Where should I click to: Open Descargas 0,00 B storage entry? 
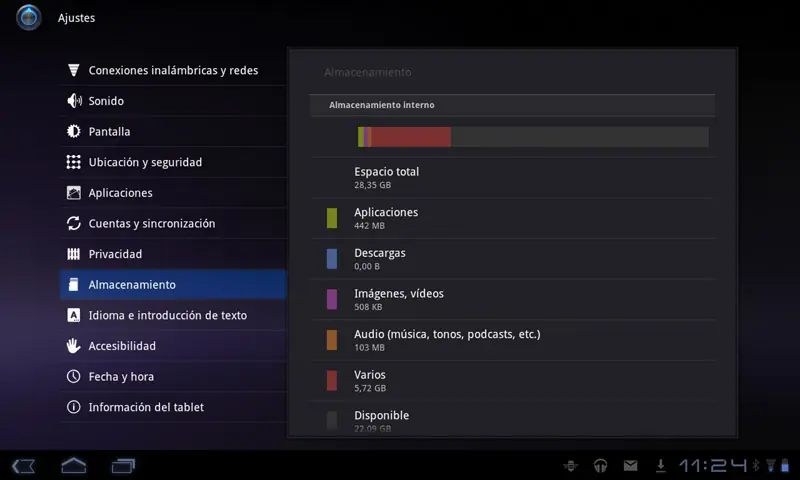point(513,259)
